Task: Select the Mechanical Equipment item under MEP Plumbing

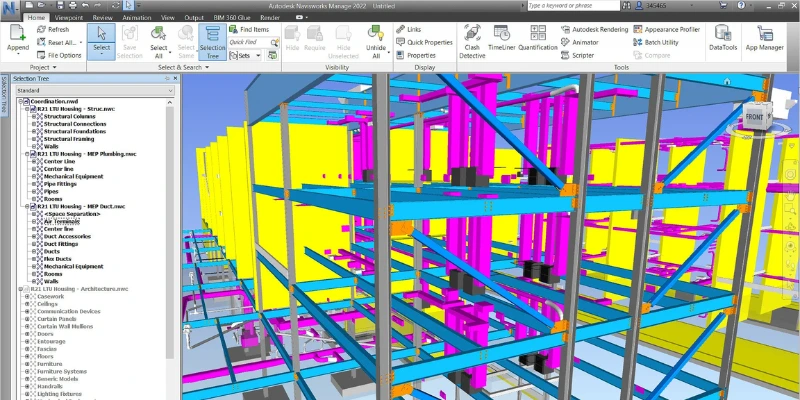Action: [x=73, y=177]
